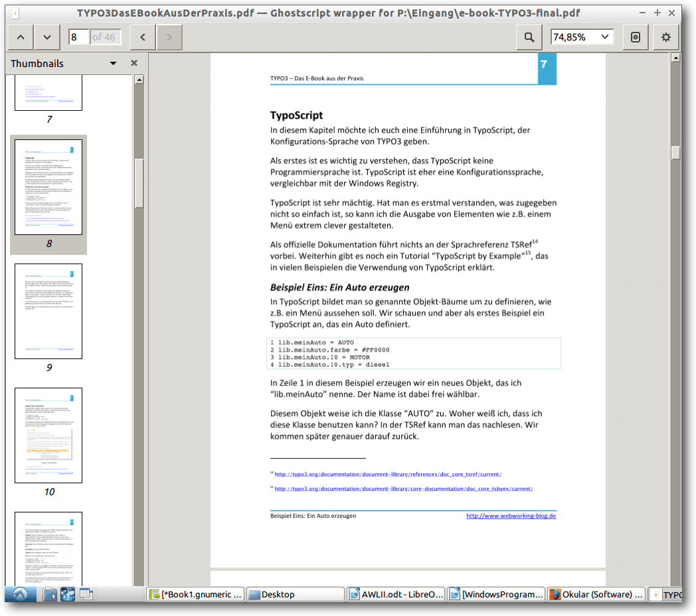
Task: Open the search magnifier tool
Action: [529, 37]
